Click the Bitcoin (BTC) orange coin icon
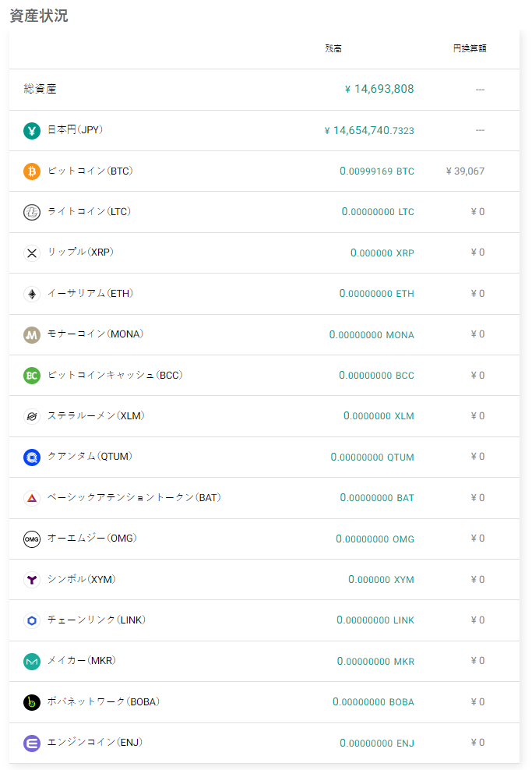The image size is (532, 770). (32, 171)
